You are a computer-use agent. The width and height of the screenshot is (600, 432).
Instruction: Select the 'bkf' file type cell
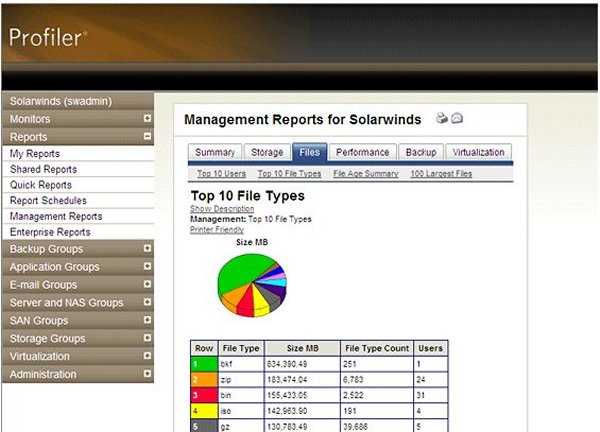[241, 364]
